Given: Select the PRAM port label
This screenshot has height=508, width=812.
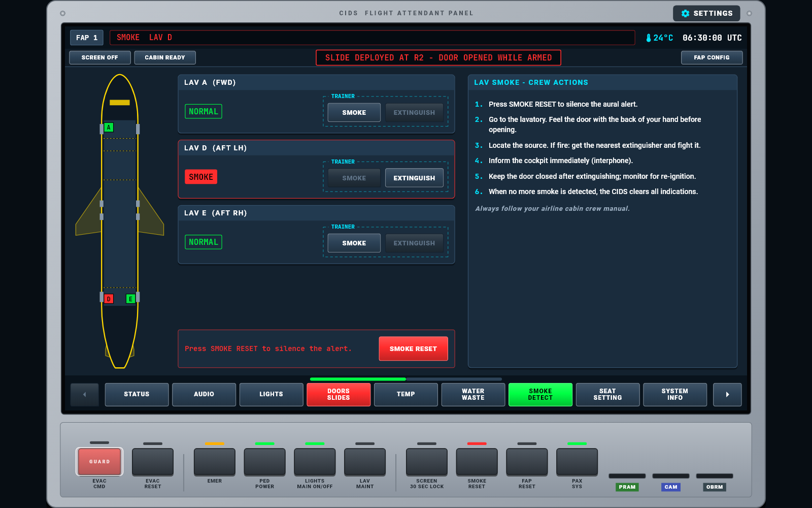Looking at the screenshot, I should point(627,487).
